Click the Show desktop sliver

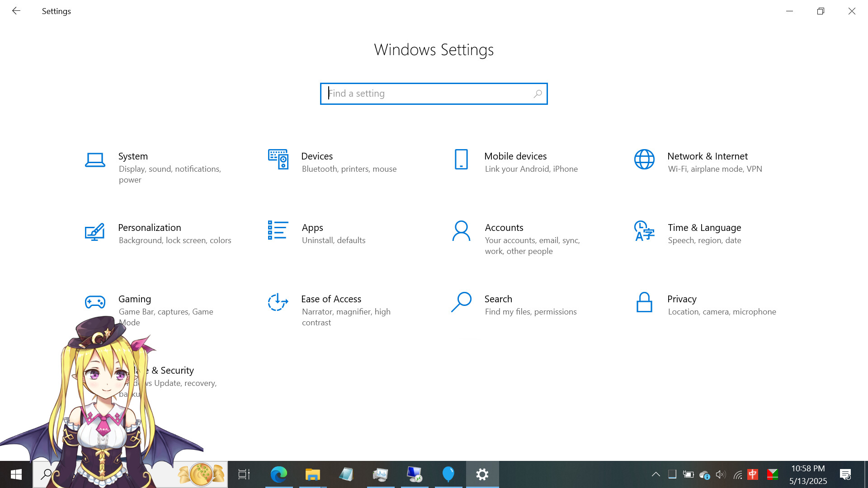click(x=866, y=474)
